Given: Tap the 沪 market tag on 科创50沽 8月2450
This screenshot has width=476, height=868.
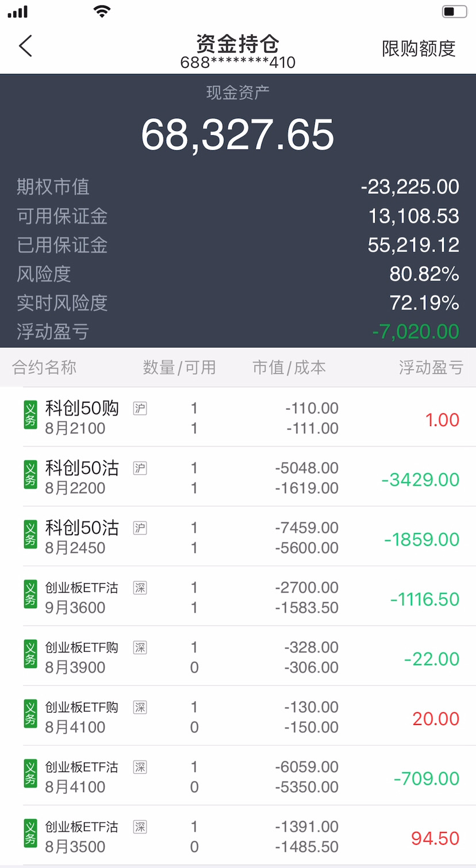Looking at the screenshot, I should 140,528.
